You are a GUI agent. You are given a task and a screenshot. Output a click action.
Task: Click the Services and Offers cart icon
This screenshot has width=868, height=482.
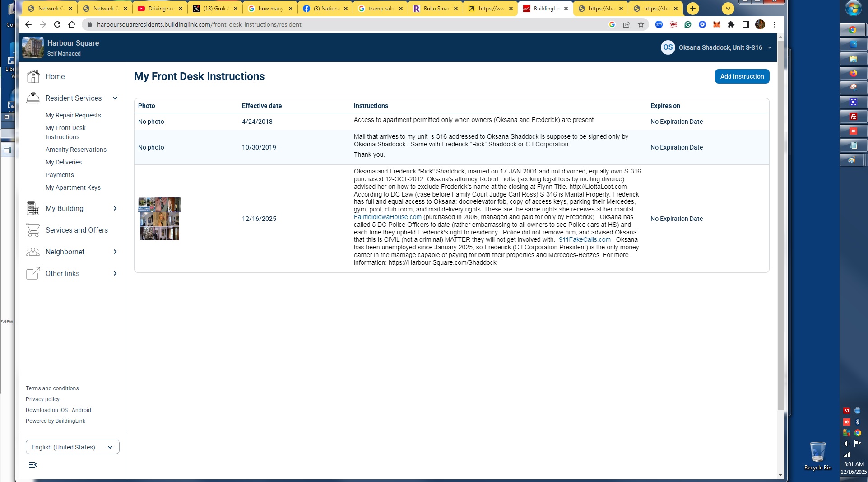tap(33, 230)
